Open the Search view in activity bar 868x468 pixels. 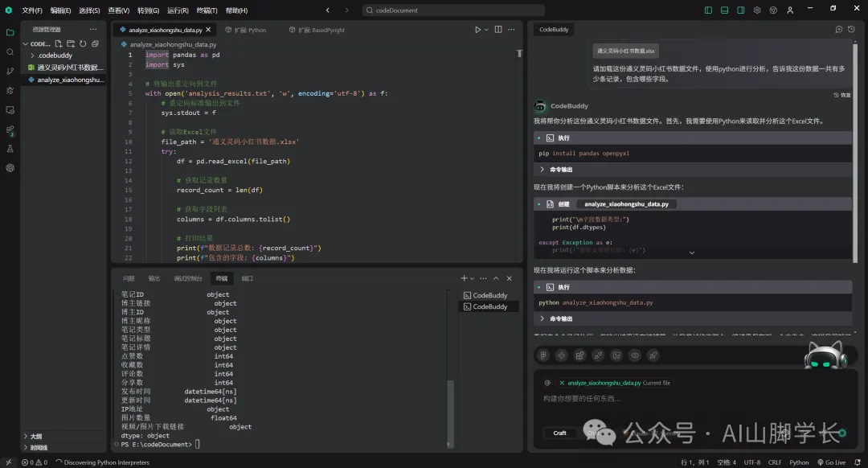point(10,52)
